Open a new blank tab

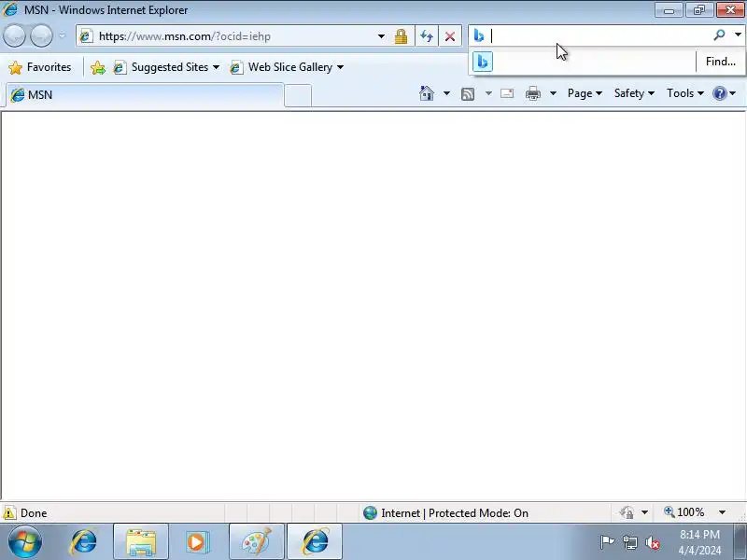pyautogui.click(x=298, y=95)
